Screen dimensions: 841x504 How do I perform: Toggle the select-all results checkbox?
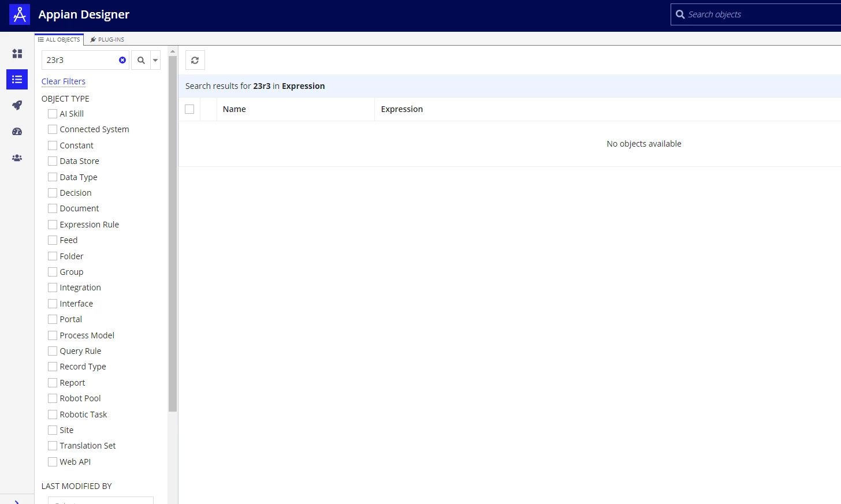(x=189, y=109)
